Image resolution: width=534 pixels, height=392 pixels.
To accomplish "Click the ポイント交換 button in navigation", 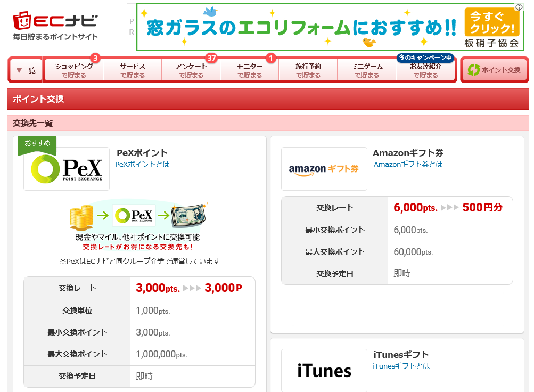I will [495, 70].
